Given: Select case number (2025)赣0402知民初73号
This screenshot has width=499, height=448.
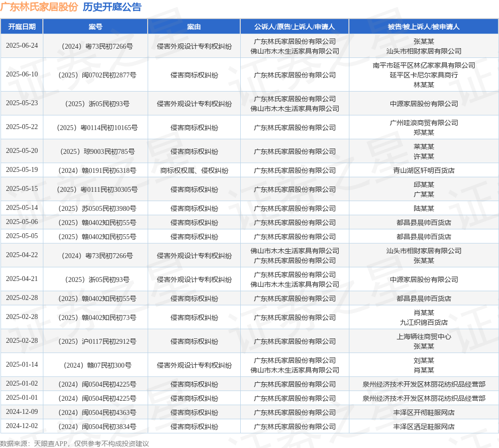Looking at the screenshot, I should coord(97,318).
